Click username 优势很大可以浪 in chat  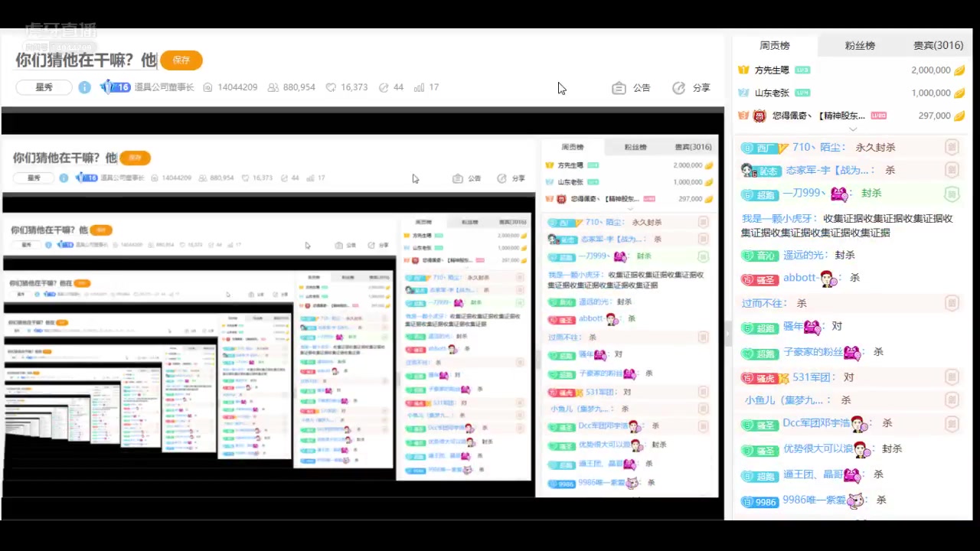point(818,448)
